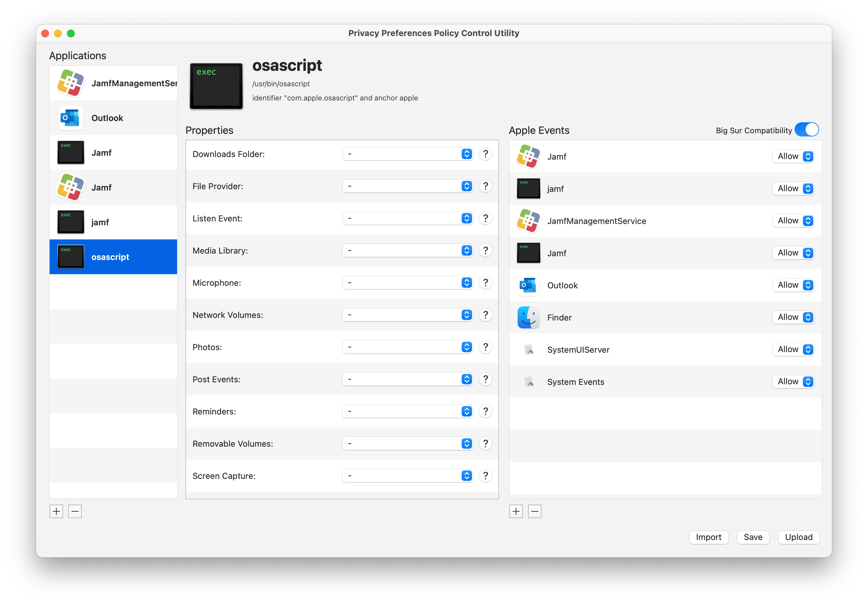
Task: Open help for Network Volumes
Action: [x=486, y=314]
